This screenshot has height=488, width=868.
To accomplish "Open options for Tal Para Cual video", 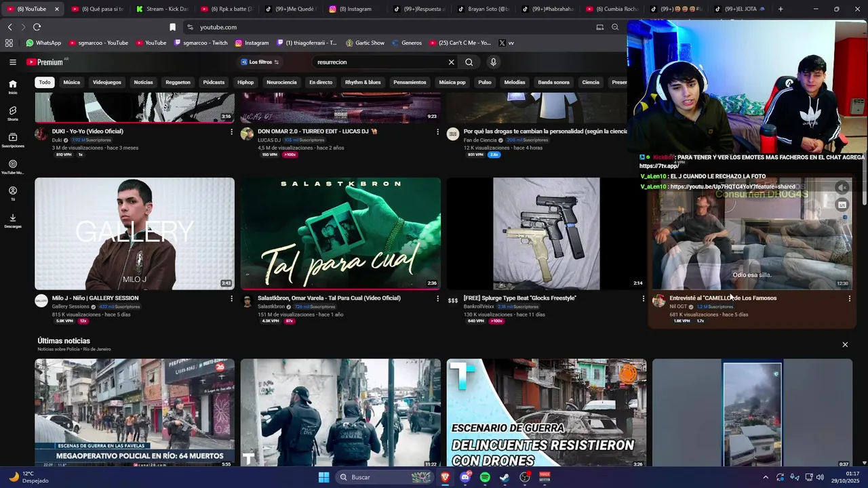I will tap(437, 298).
